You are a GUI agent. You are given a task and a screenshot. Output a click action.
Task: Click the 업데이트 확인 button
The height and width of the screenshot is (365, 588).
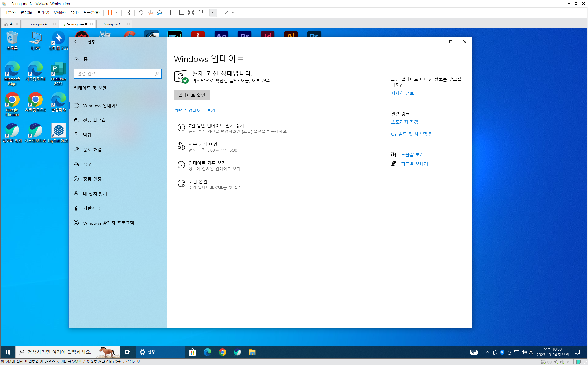[x=192, y=95]
